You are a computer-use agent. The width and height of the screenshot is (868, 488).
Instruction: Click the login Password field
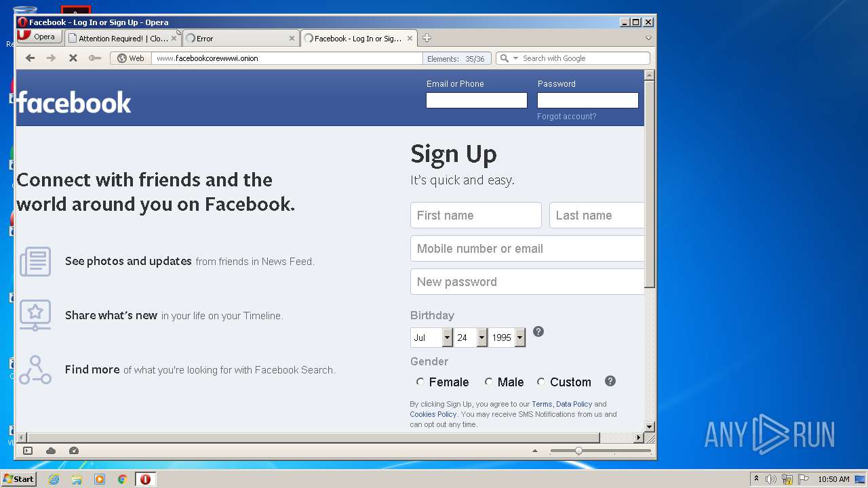(x=588, y=100)
